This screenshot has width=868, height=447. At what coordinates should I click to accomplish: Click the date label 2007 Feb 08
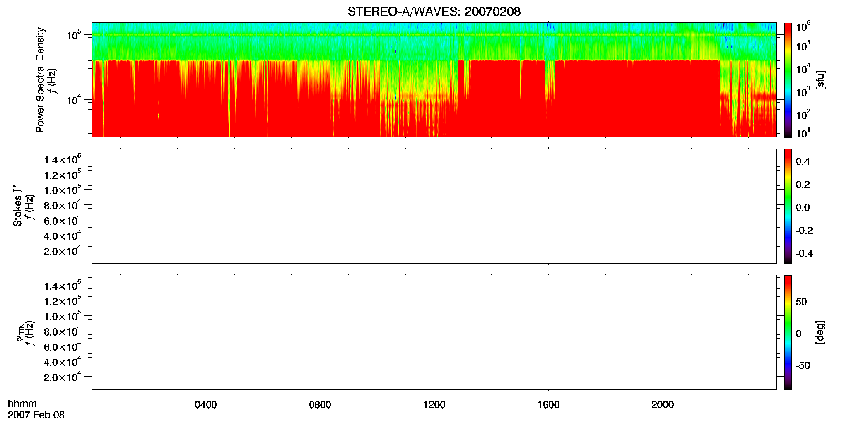tap(36, 415)
